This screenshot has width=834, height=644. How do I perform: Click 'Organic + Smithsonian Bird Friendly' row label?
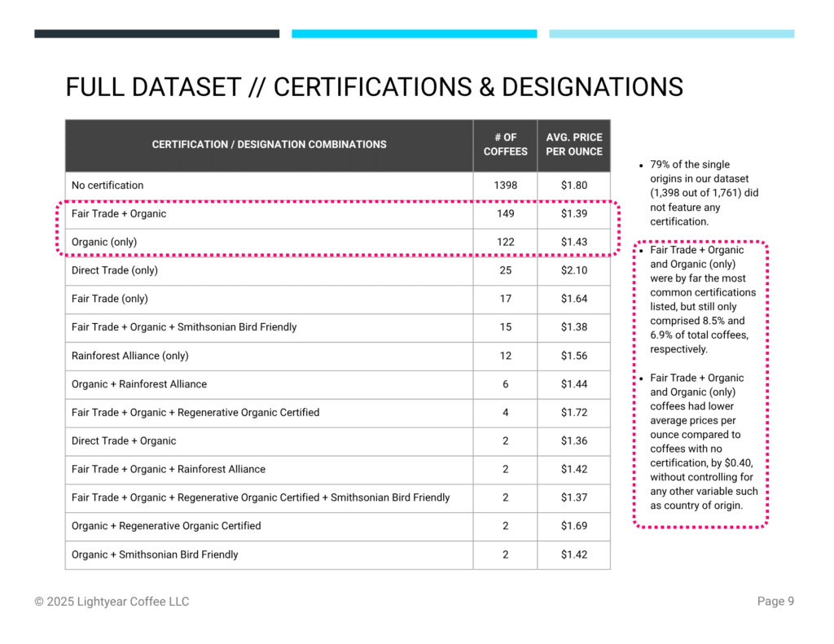[155, 554]
